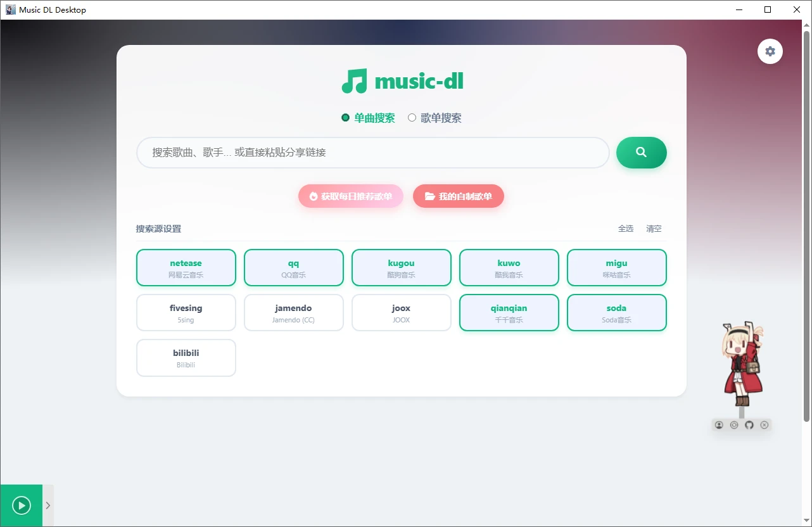Open the GitHub icon under the mascot character
Screen dimensions: 812x527
click(x=749, y=424)
